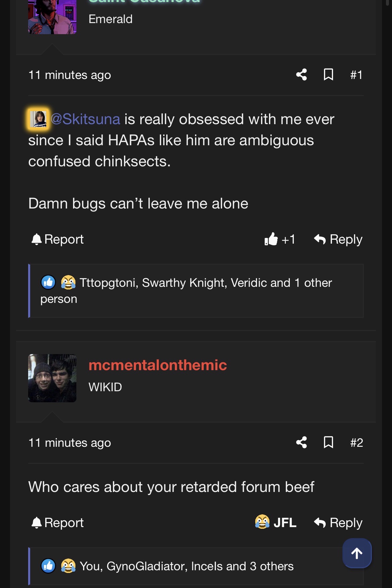Screen dimensions: 392x588
Task: Share post #1 via share icon
Action: click(x=302, y=75)
